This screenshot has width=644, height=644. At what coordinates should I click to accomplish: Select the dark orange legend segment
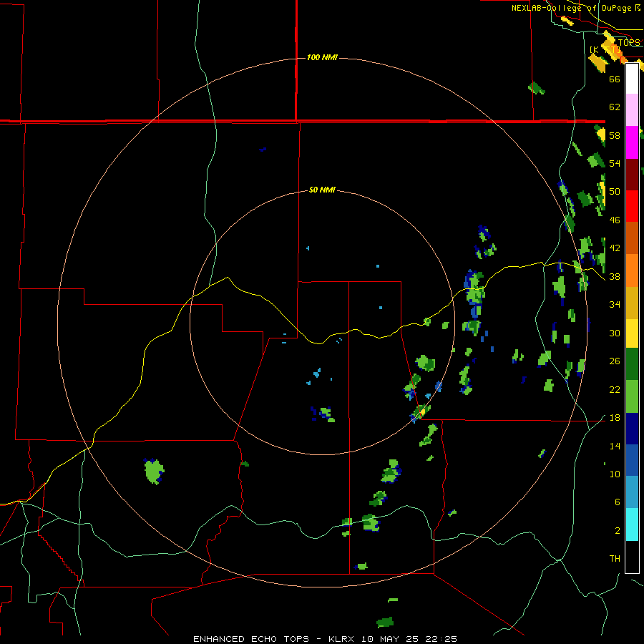pyautogui.click(x=632, y=238)
